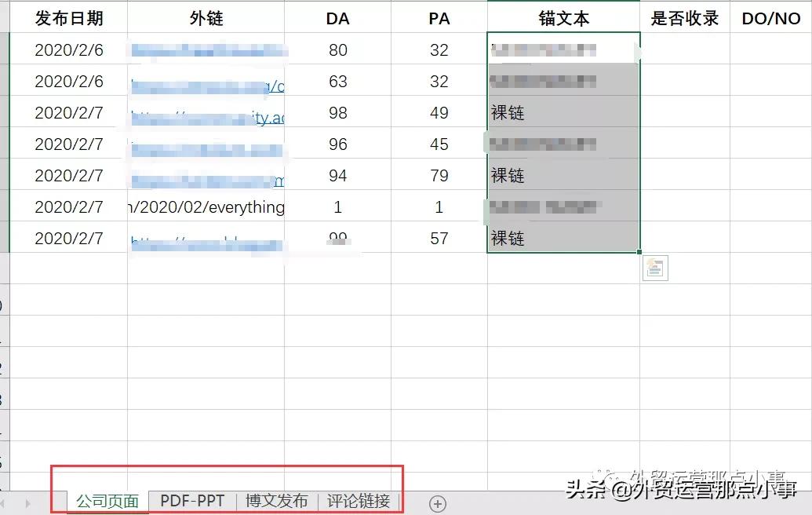This screenshot has width=812, height=515.
Task: Select the DA header cell
Action: [337, 18]
